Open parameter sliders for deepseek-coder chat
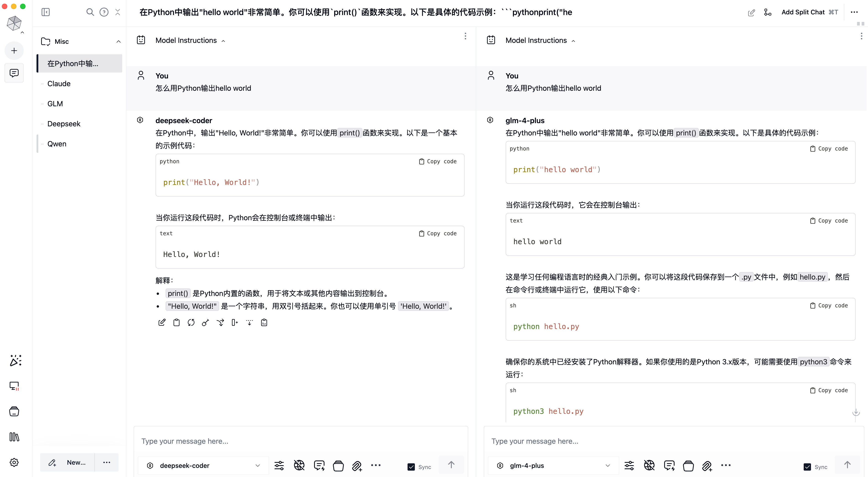The height and width of the screenshot is (477, 868). [x=279, y=466]
